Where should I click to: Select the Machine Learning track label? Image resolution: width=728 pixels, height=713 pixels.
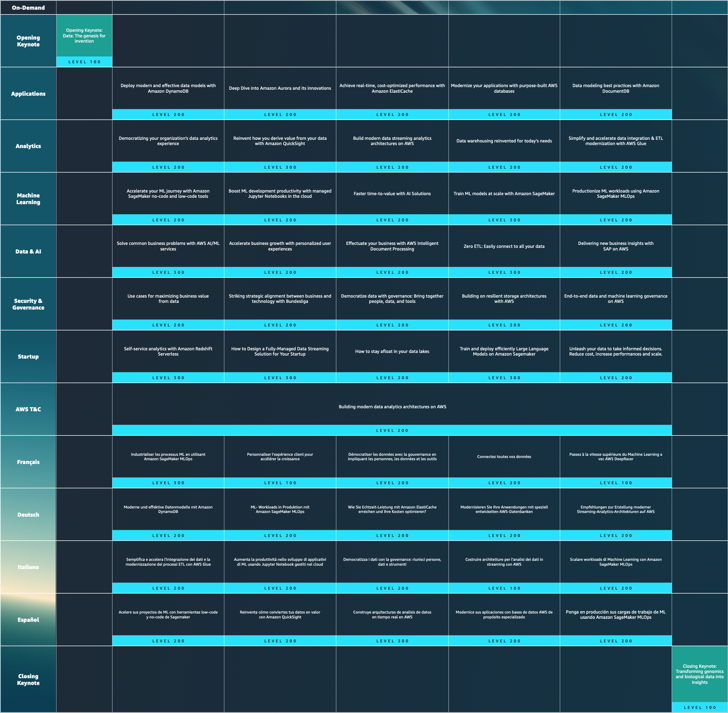tap(28, 199)
